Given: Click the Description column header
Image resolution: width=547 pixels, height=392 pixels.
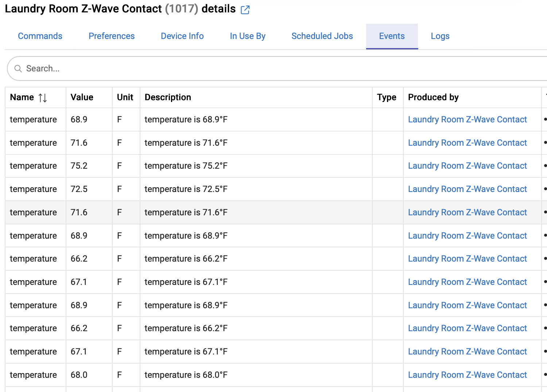Looking at the screenshot, I should [168, 97].
